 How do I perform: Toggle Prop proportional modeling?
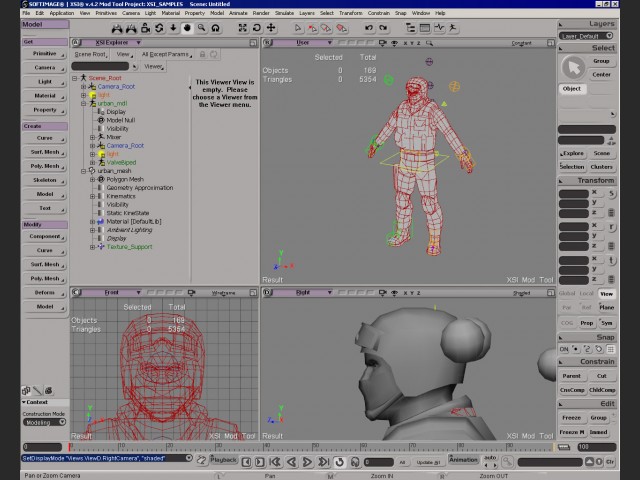(x=587, y=323)
